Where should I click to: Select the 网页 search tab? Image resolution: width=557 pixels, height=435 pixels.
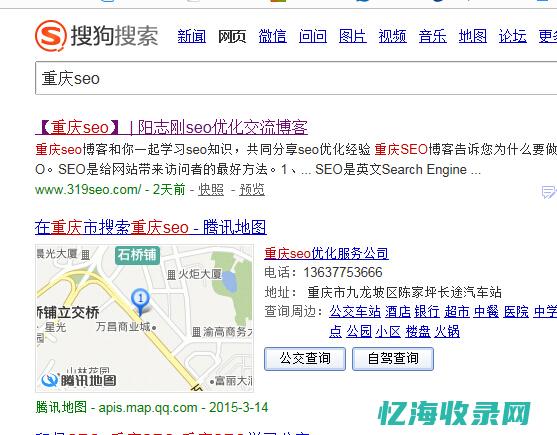(x=232, y=36)
